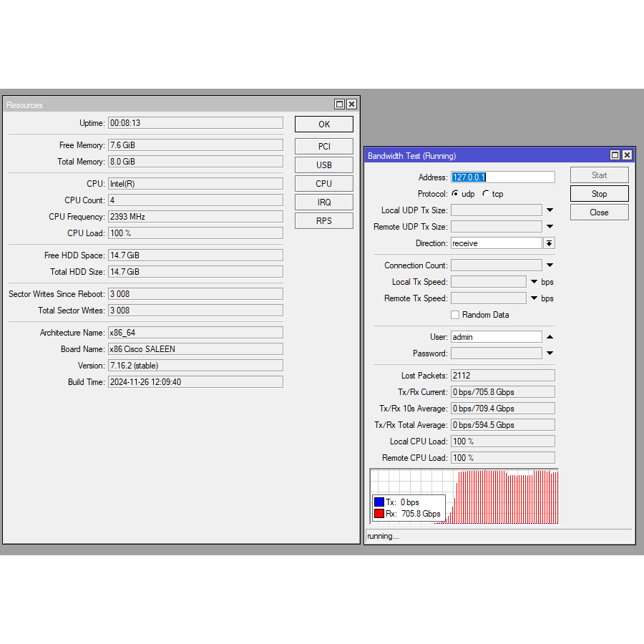
Task: Expand the Remote UDP Tx Size field
Action: pyautogui.click(x=550, y=227)
